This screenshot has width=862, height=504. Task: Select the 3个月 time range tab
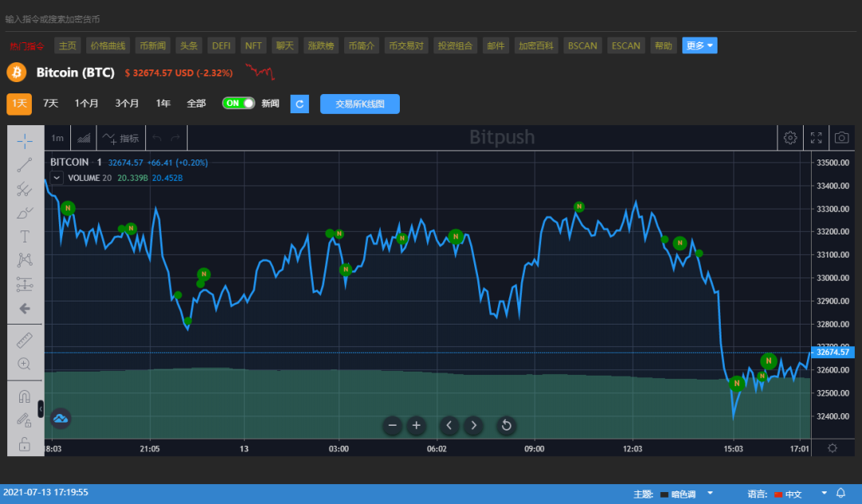(x=127, y=103)
